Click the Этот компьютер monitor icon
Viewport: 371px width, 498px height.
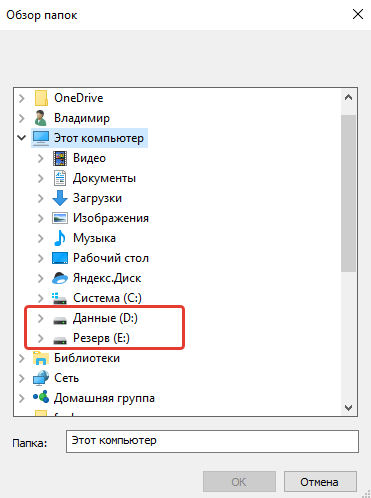(41, 138)
